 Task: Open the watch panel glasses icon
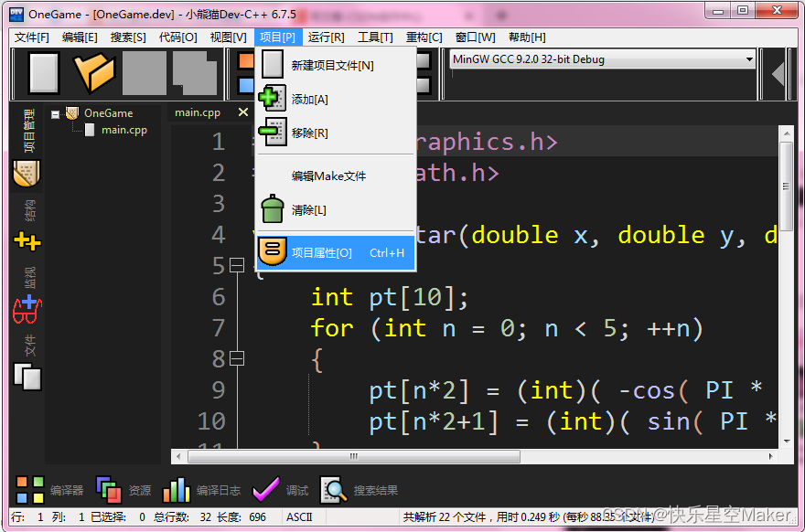click(27, 309)
